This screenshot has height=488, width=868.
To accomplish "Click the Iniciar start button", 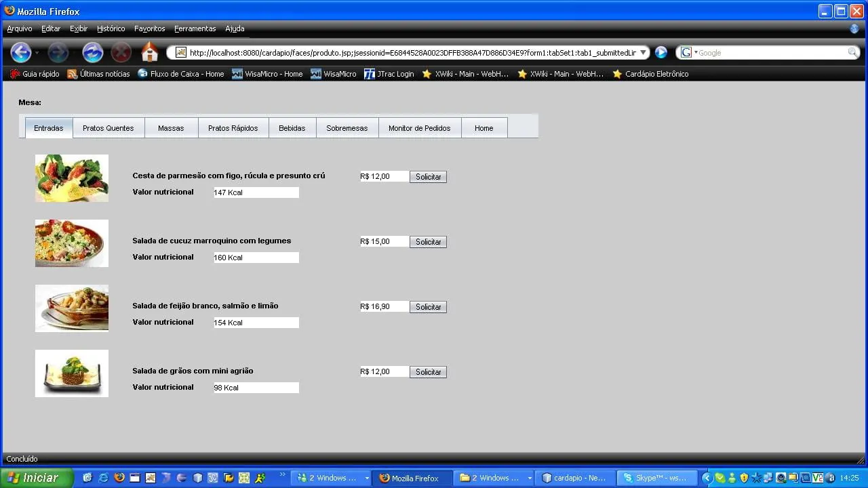I will point(37,478).
